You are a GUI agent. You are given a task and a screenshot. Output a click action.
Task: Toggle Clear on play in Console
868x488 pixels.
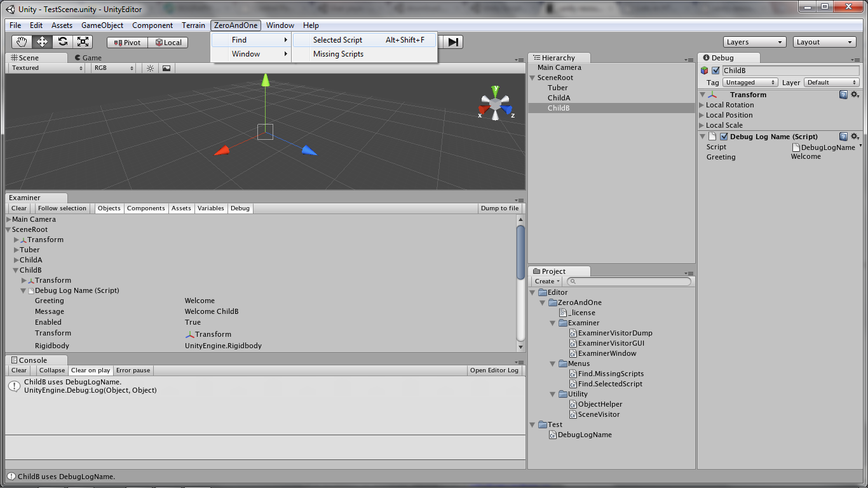point(91,370)
